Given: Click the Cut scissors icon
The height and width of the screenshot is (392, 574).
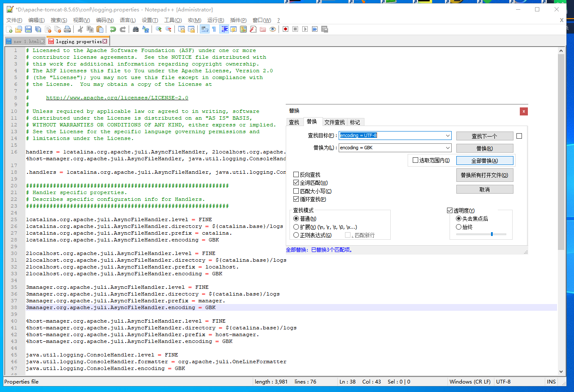Looking at the screenshot, I should 80,29.
